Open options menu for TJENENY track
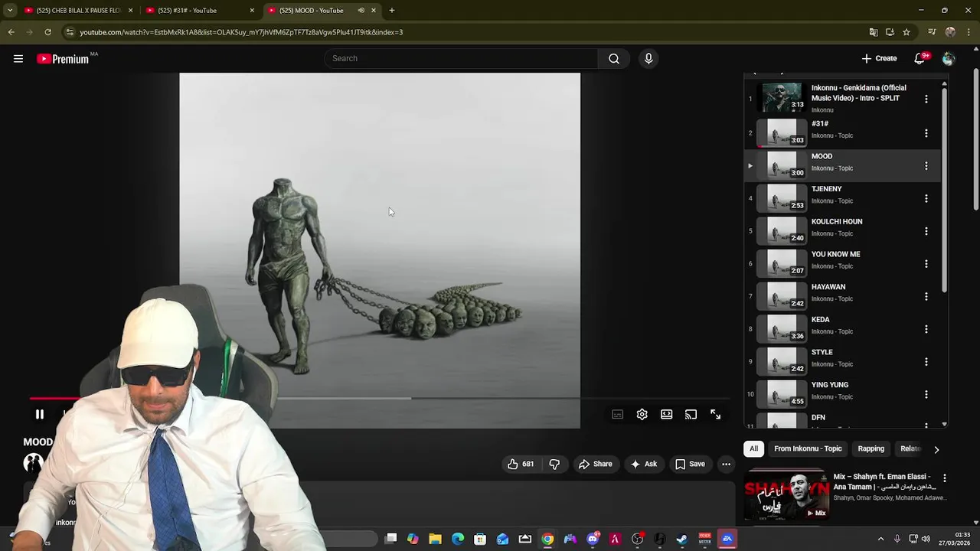The width and height of the screenshot is (980, 551). point(926,198)
